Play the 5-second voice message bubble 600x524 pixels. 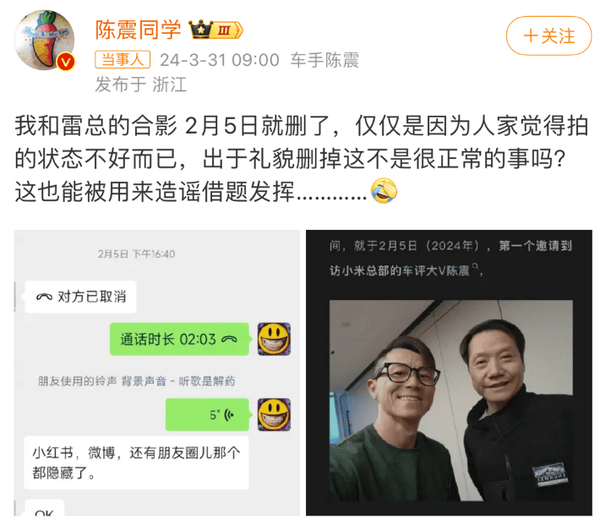[x=207, y=415]
